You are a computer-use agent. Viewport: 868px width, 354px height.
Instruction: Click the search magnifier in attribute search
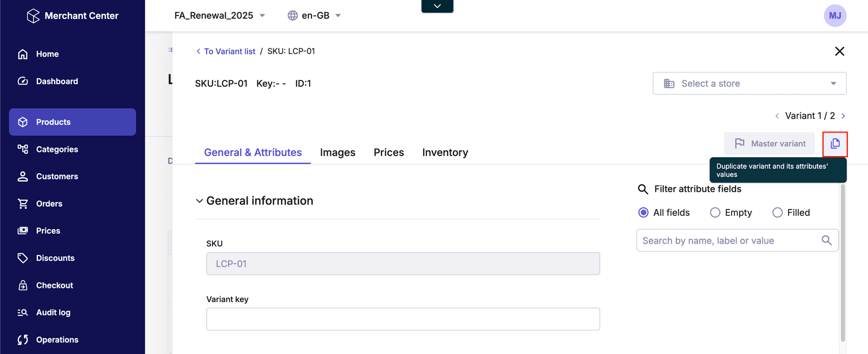click(827, 241)
